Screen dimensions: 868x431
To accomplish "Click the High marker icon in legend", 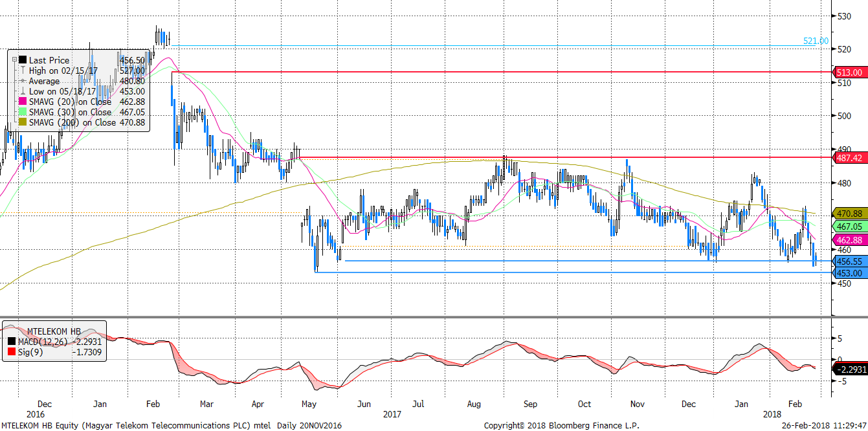I will tap(23, 71).
